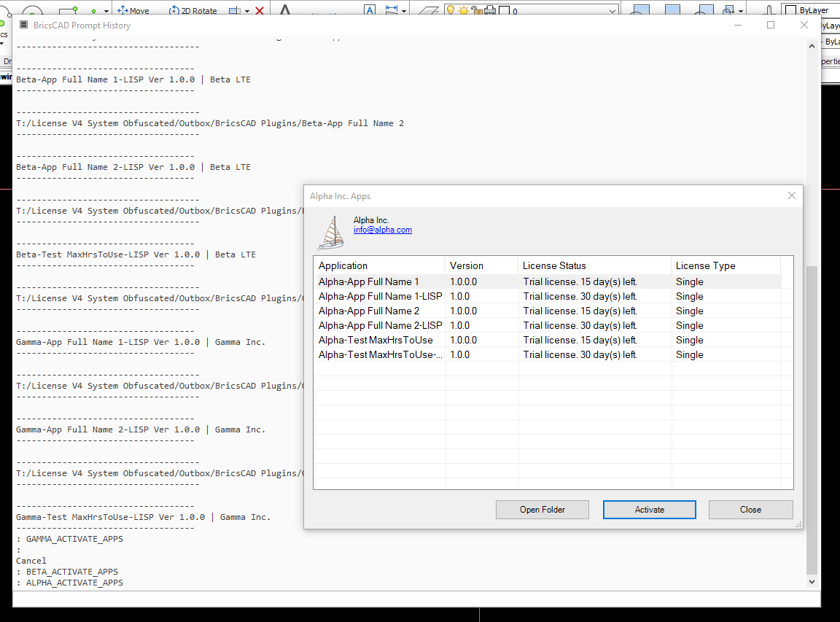
Task: Select the Alpha-App Full Name 2 row
Action: [548, 311]
